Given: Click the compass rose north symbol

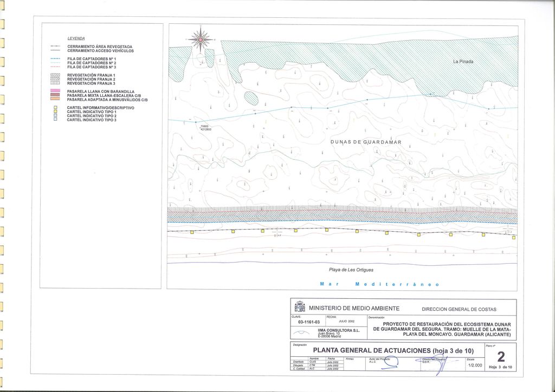Looking at the screenshot, I should (201, 39).
